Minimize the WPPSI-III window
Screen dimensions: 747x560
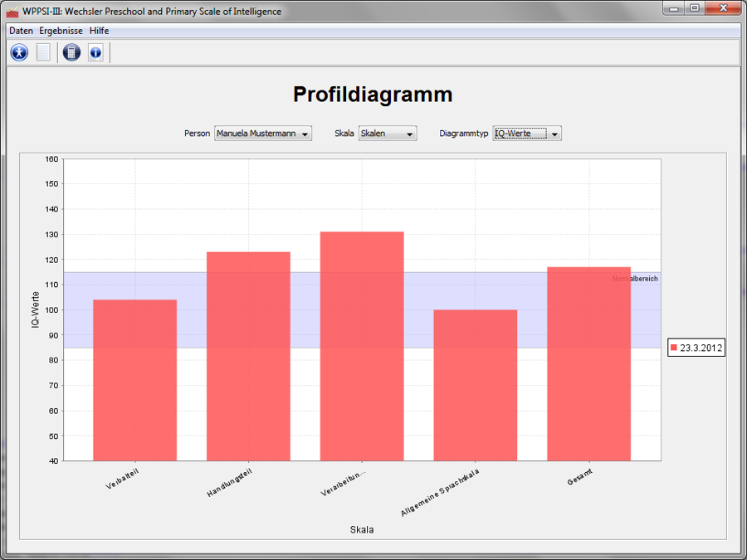click(x=674, y=8)
